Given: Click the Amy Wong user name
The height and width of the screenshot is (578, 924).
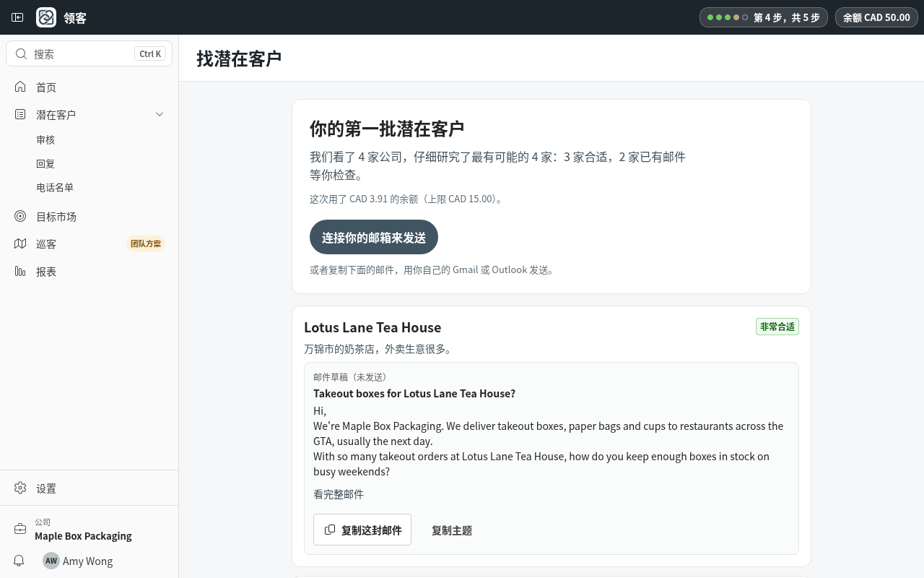Looking at the screenshot, I should [88, 561].
